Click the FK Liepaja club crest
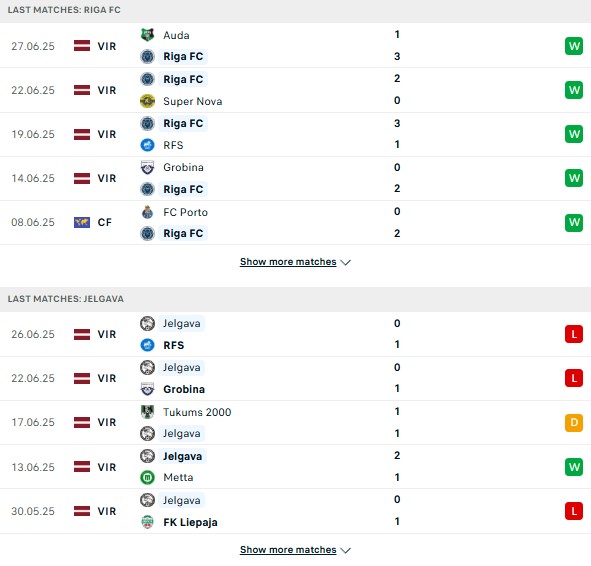Image resolution: width=591 pixels, height=566 pixels. coord(147,522)
